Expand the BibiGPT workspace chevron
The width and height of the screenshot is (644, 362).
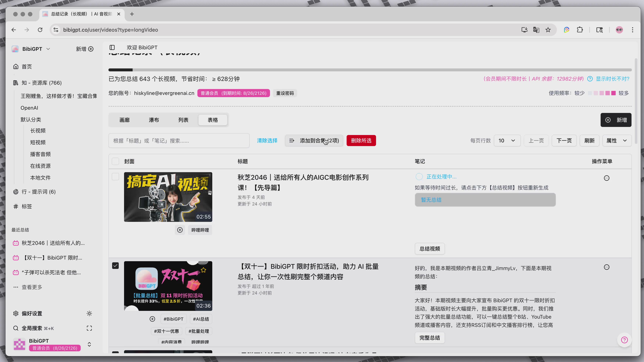48,49
